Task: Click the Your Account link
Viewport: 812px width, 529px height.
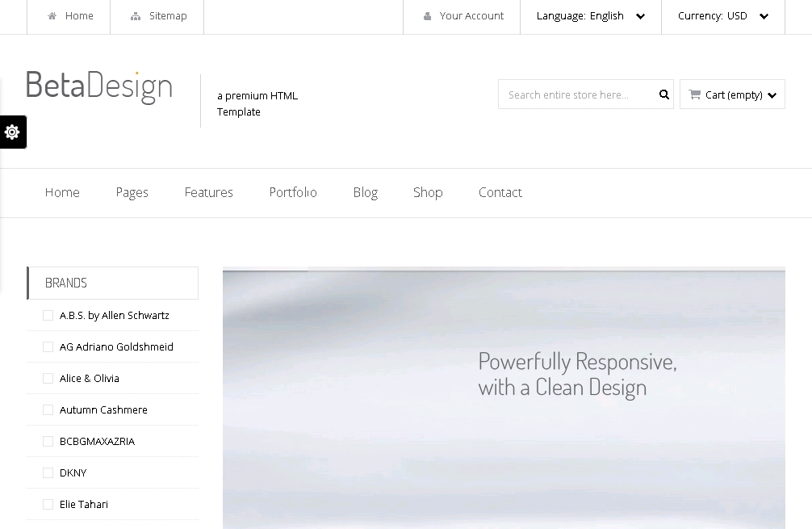Action: tap(471, 16)
